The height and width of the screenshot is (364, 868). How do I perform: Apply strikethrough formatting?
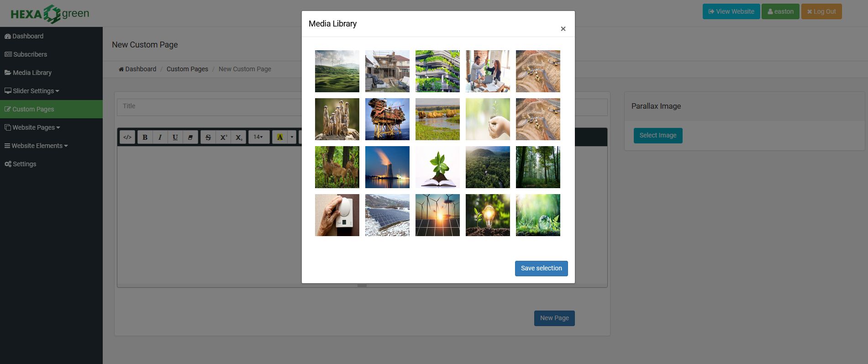pos(208,137)
